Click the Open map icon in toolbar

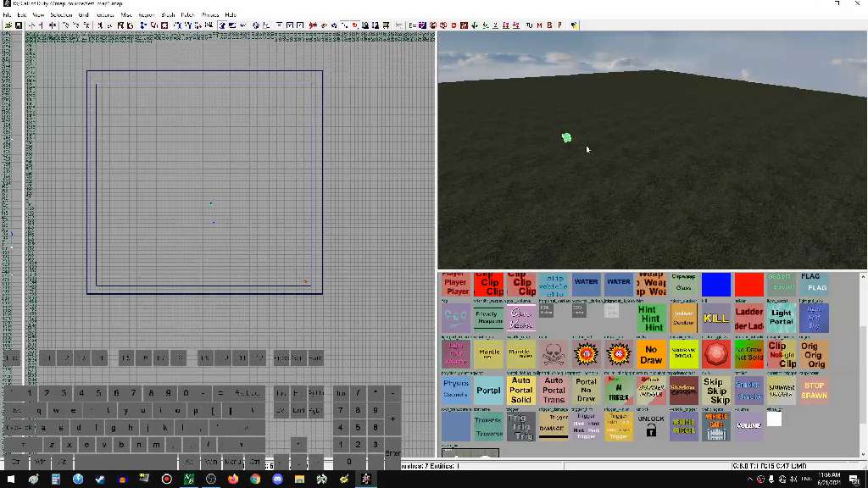pyautogui.click(x=8, y=25)
